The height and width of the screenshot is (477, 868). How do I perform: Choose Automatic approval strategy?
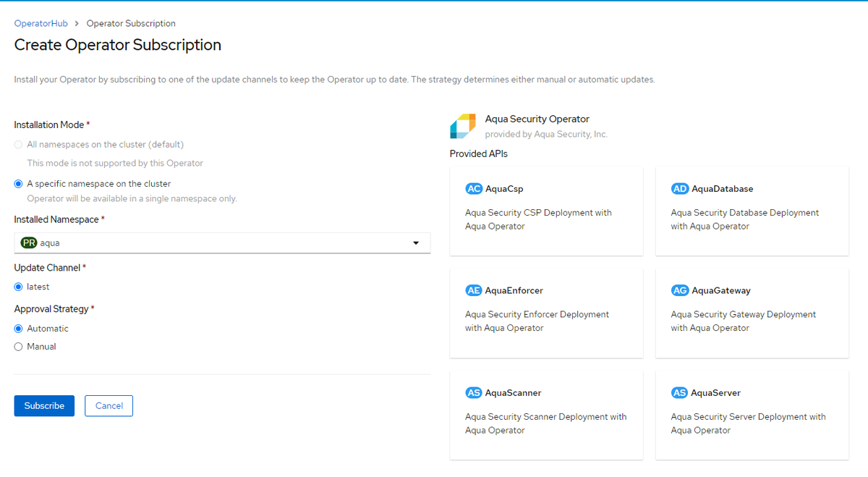(x=19, y=329)
